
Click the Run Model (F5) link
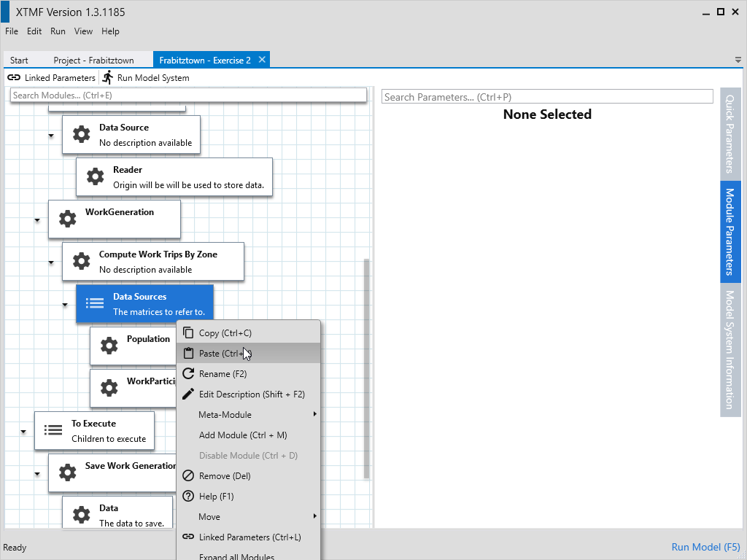[705, 547]
